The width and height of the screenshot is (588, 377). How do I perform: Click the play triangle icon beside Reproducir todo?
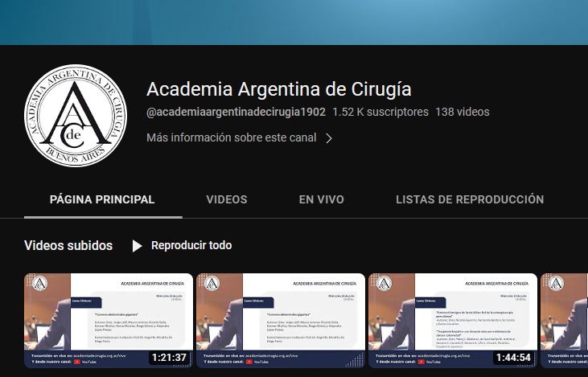[x=138, y=246]
